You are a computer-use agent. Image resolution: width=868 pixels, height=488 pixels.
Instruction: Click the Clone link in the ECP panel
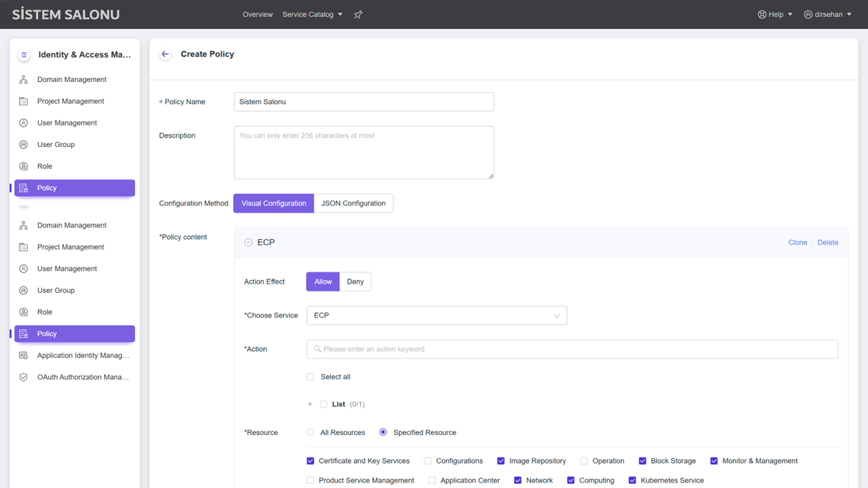coord(797,243)
